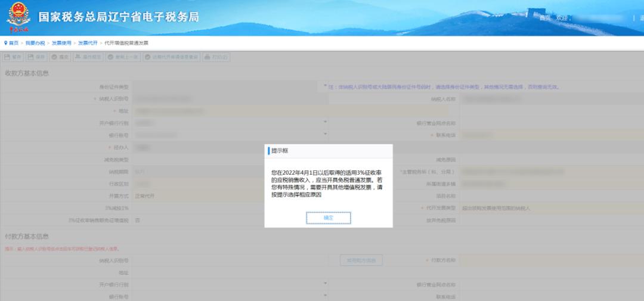Image resolution: width=644 pixels, height=301 pixels.
Task: Click the 开票方式 field showing 正常代开
Action: click(x=199, y=196)
